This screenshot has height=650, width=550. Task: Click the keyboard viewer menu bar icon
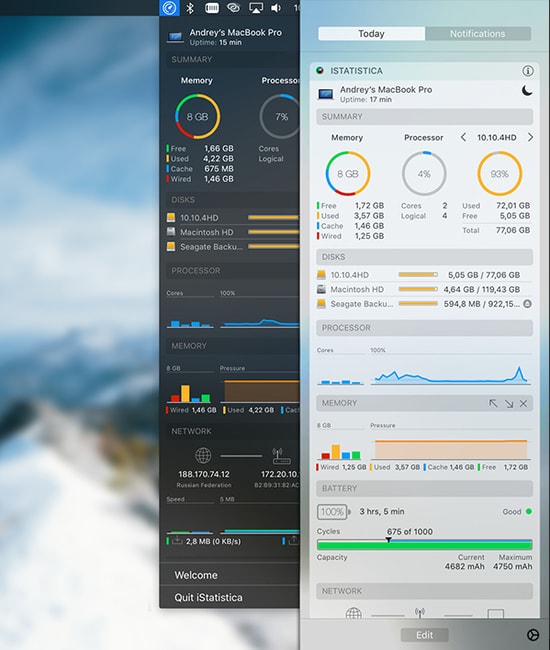[x=212, y=8]
